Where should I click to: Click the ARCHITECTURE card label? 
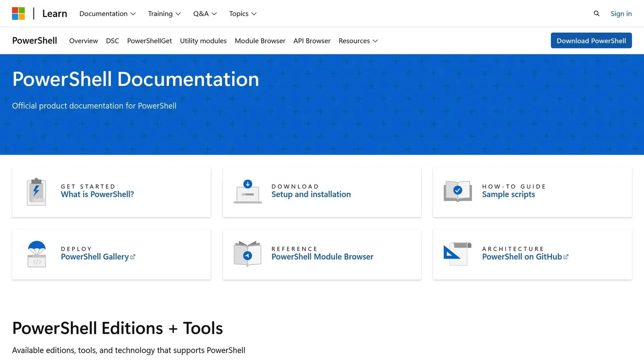[513, 249]
